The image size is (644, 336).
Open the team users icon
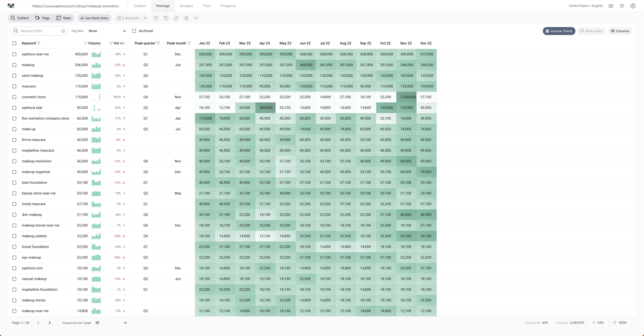[622, 6]
